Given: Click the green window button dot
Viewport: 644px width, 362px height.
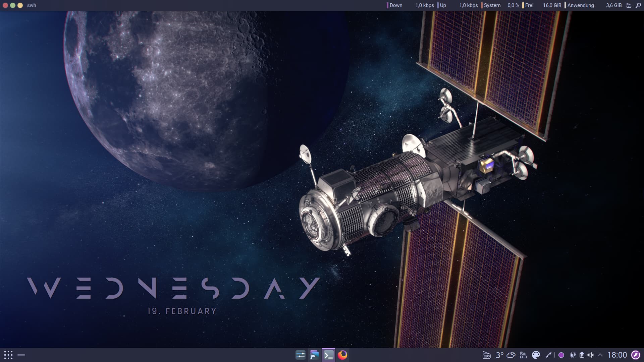Looking at the screenshot, I should click(13, 5).
